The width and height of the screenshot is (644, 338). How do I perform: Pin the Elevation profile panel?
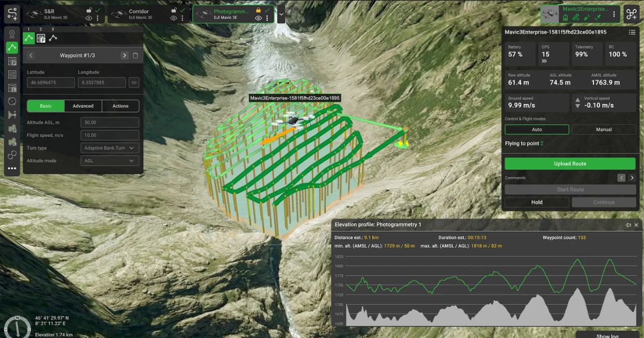(x=628, y=225)
